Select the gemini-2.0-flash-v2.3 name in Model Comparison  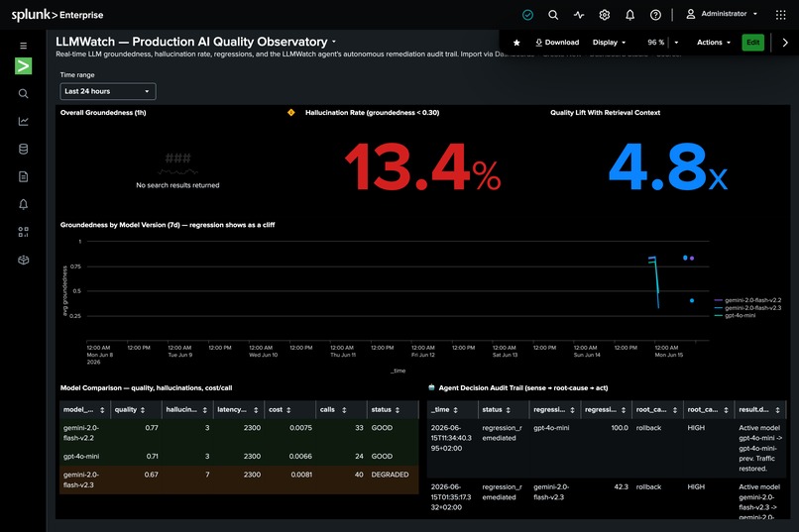[81, 479]
